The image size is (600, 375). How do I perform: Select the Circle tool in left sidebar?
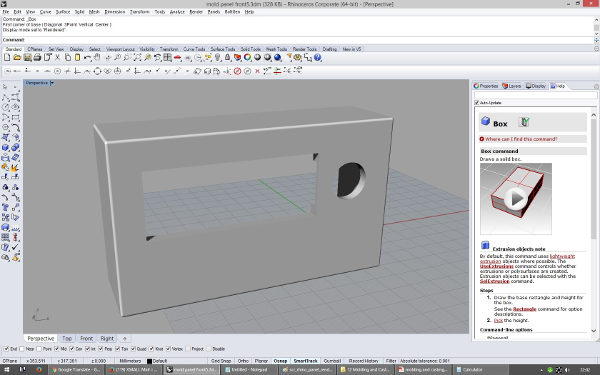click(x=5, y=108)
